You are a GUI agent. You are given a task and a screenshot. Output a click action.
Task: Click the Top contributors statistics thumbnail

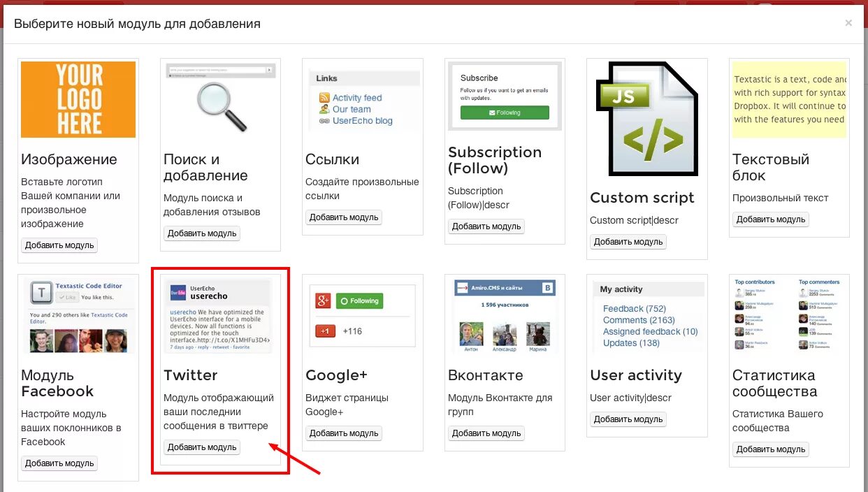[x=790, y=315]
